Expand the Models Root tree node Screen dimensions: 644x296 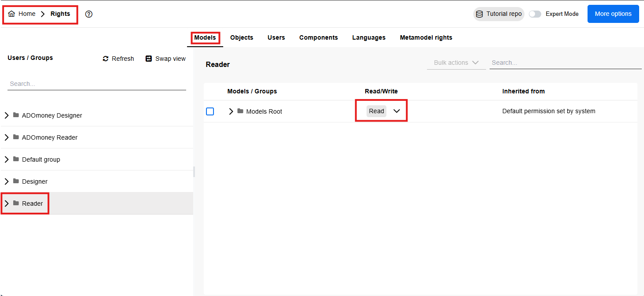click(x=231, y=111)
